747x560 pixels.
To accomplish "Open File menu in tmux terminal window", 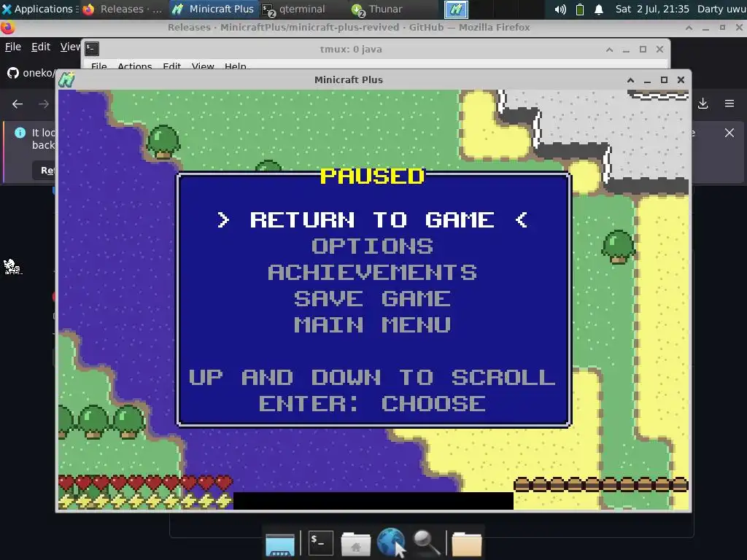I will [98, 66].
